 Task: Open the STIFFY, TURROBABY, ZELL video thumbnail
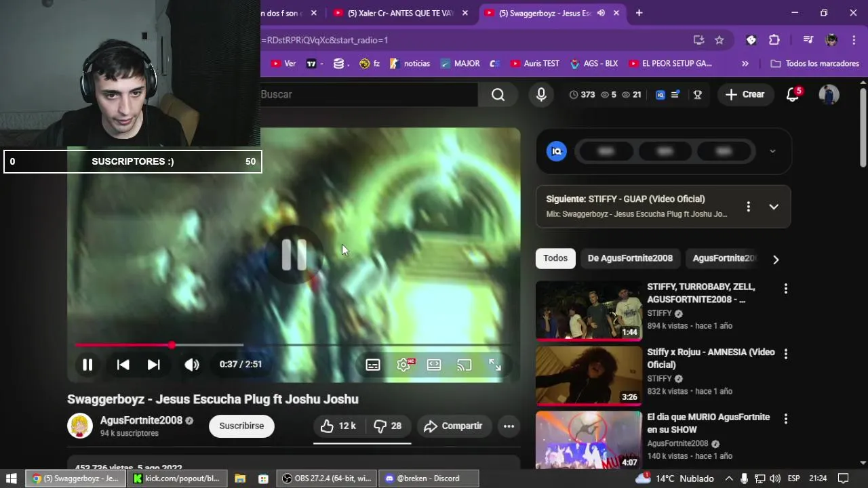pos(589,310)
